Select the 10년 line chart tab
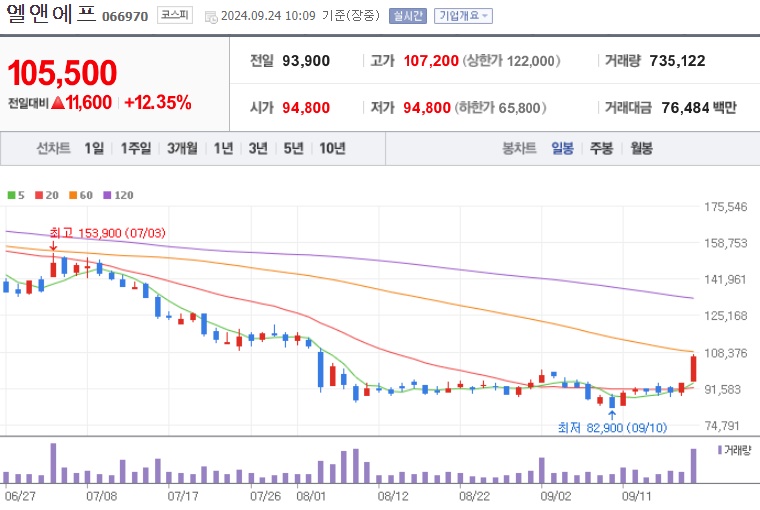 pyautogui.click(x=332, y=148)
